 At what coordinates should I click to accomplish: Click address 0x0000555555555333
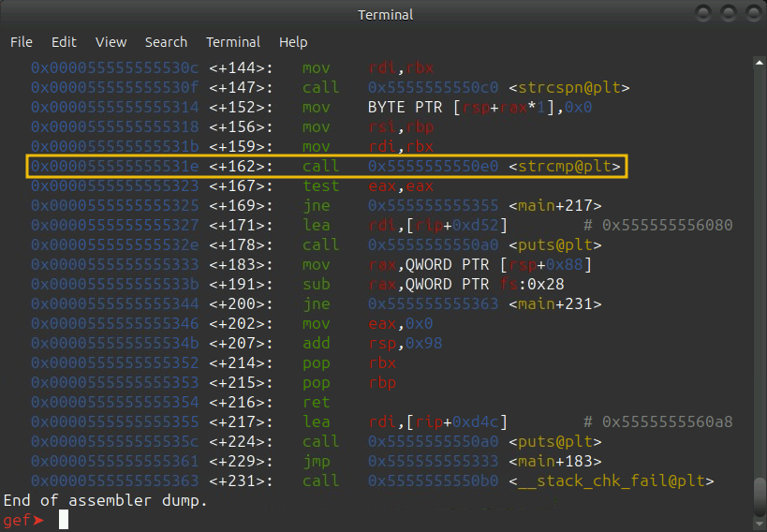coord(115,265)
